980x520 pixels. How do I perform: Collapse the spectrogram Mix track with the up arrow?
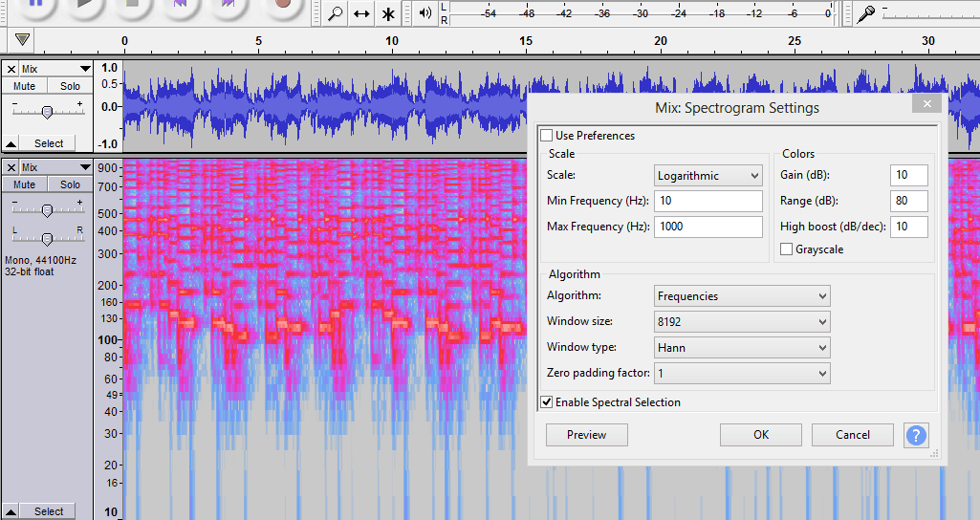tap(11, 512)
